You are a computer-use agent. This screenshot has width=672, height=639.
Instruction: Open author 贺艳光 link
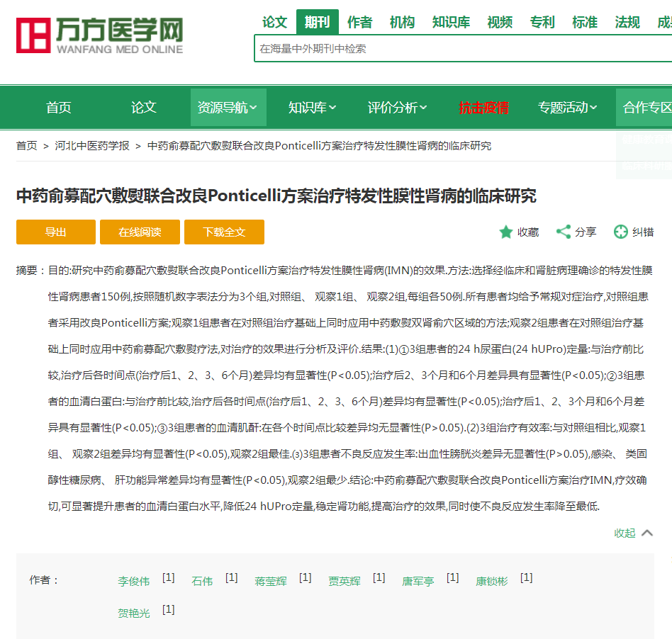tap(134, 613)
